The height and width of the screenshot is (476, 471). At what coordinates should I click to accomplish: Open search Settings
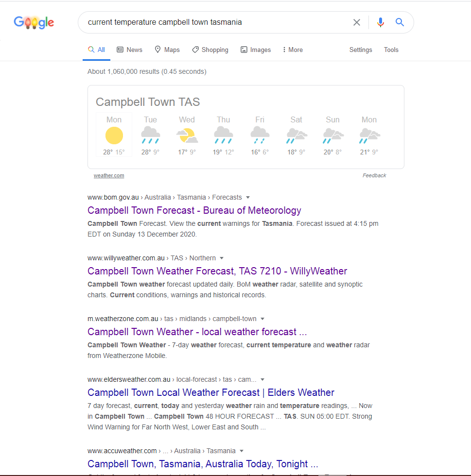point(361,50)
